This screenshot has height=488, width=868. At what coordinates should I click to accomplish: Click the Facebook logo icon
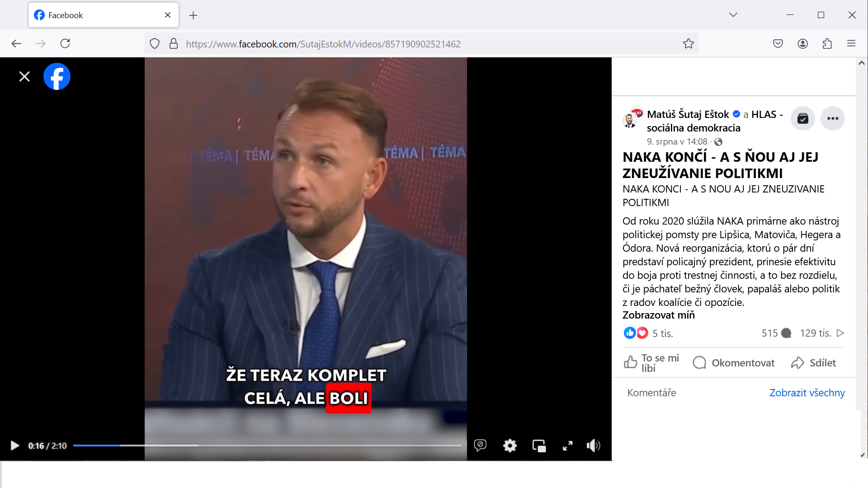coord(57,76)
